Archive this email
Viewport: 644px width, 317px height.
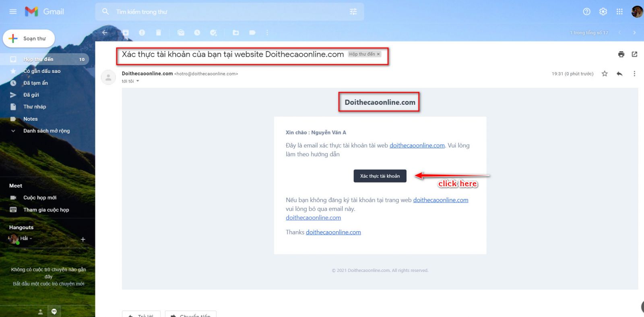(x=126, y=33)
